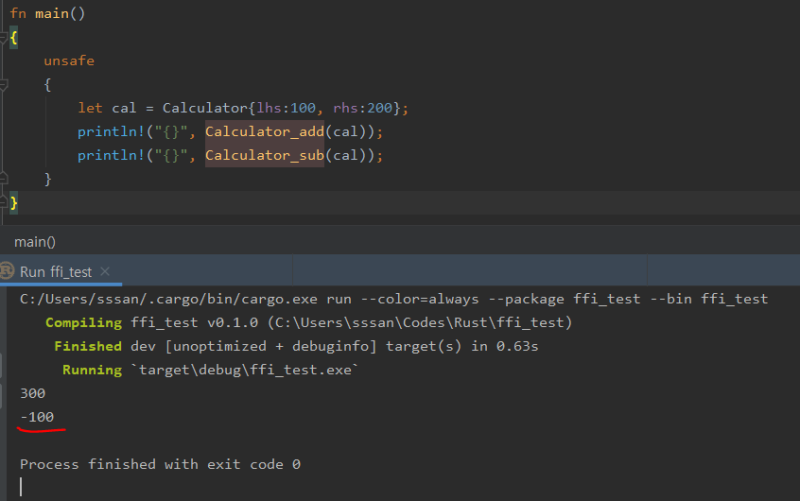Click the 'Process finished with exit code 0' line
The height and width of the screenshot is (501, 800).
coord(160,464)
